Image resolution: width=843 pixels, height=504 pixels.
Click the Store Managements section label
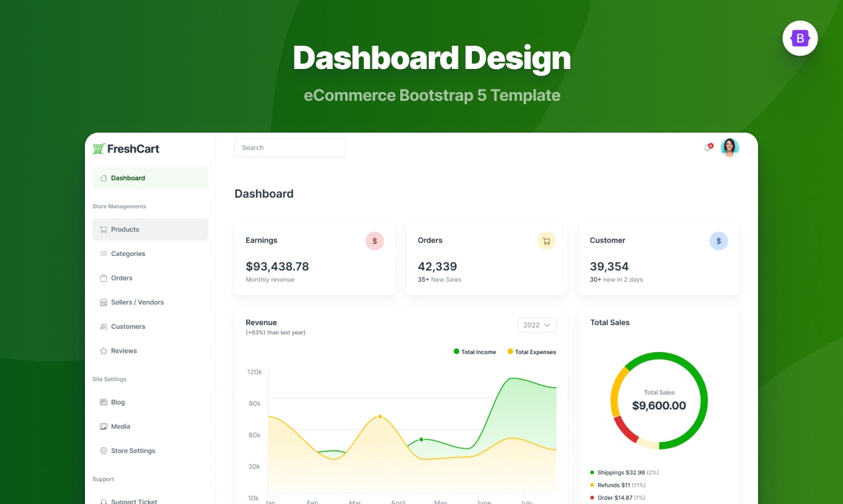click(119, 206)
